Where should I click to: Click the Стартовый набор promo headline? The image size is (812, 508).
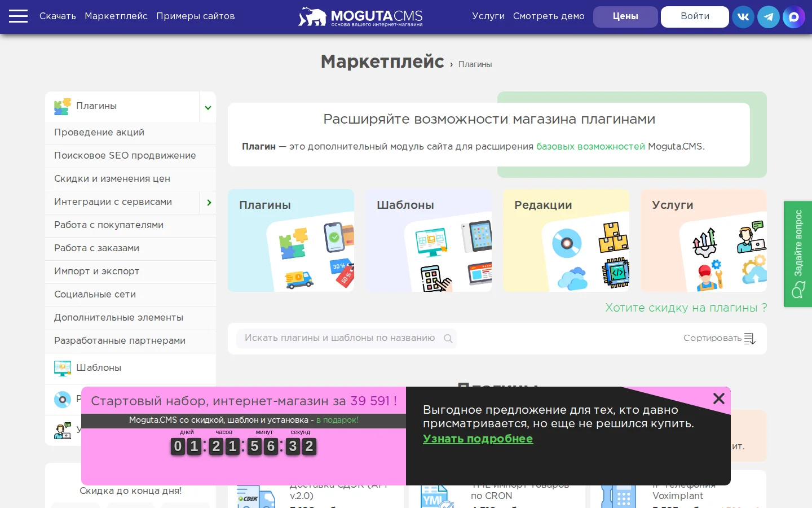[x=244, y=401]
